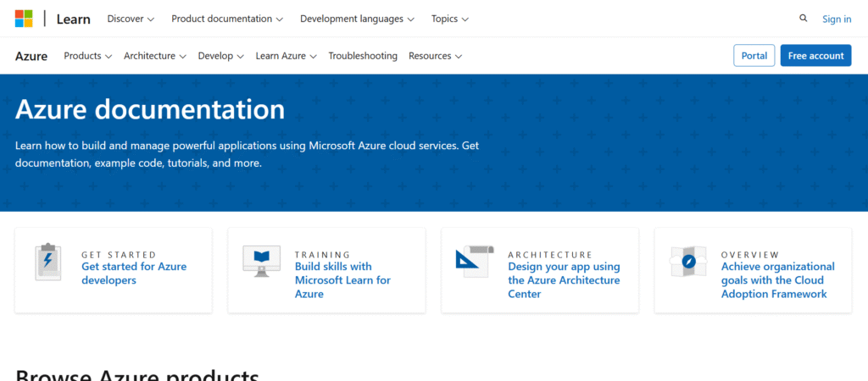This screenshot has width=868, height=381.
Task: Go to the Troubleshooting page
Action: 363,56
